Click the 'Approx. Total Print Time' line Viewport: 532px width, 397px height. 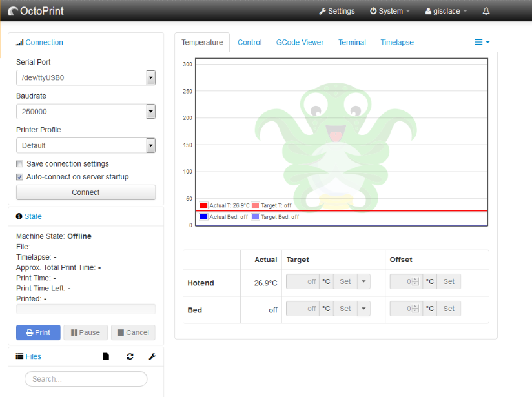point(58,267)
